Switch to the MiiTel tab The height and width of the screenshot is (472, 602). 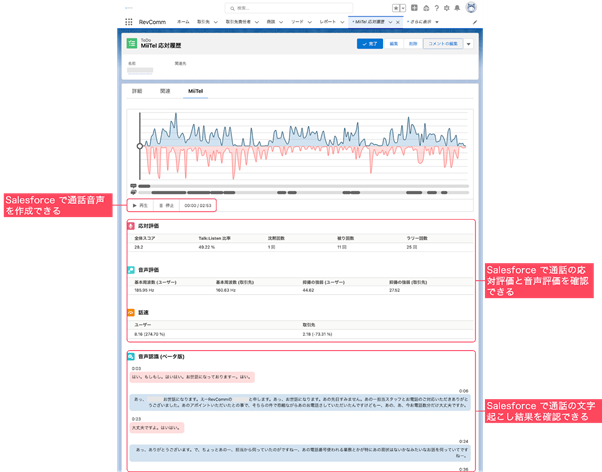195,91
